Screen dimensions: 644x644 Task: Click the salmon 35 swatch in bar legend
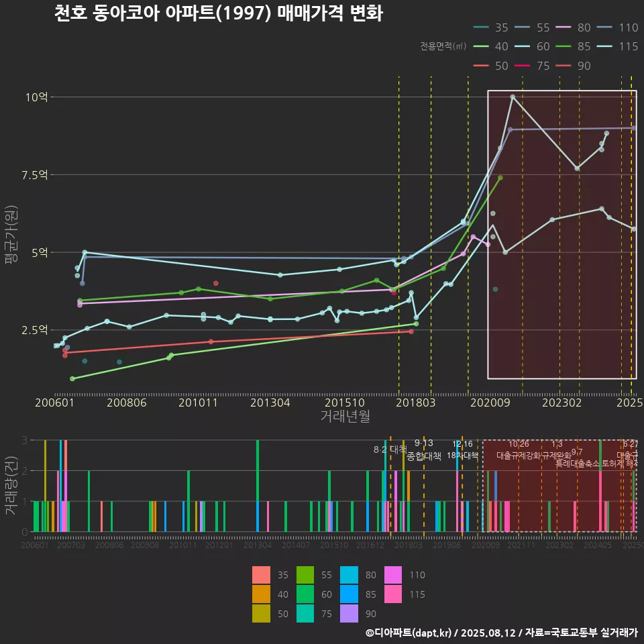261,575
